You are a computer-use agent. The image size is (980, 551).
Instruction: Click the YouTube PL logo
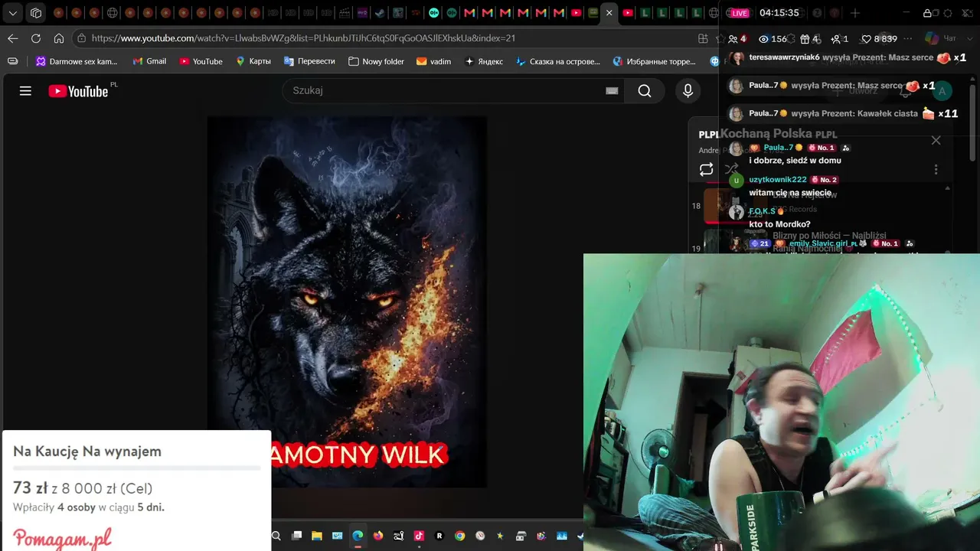coord(82,90)
